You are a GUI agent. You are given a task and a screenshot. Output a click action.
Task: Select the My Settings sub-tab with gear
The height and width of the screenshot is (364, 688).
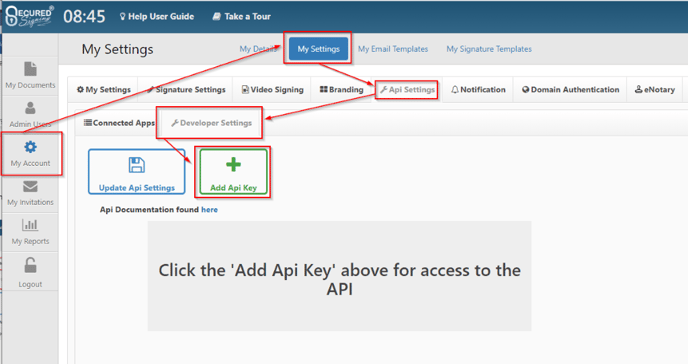pyautogui.click(x=104, y=89)
